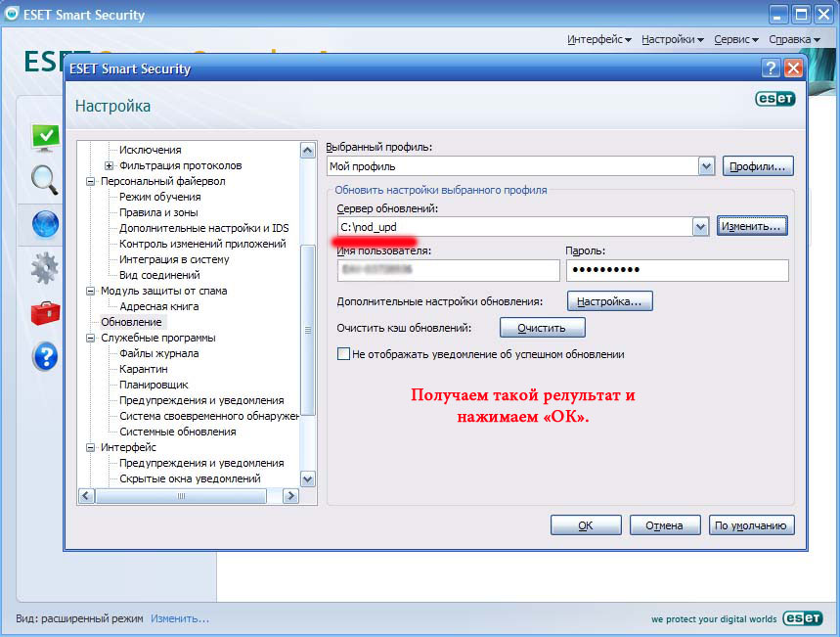Click the 'Изменить...' button next to update server
Image resolution: width=840 pixels, height=637 pixels.
tap(752, 226)
